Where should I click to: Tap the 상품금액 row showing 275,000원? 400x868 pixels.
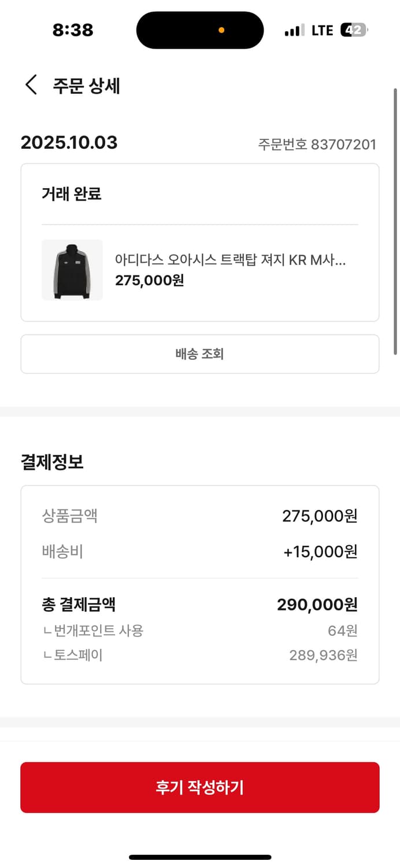199,516
